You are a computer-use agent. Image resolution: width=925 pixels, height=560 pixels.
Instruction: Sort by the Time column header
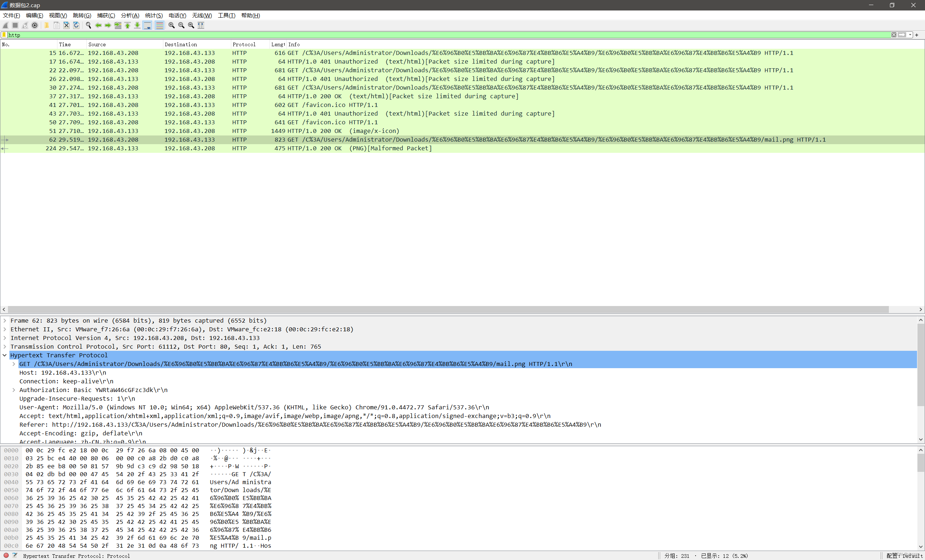click(x=72, y=44)
